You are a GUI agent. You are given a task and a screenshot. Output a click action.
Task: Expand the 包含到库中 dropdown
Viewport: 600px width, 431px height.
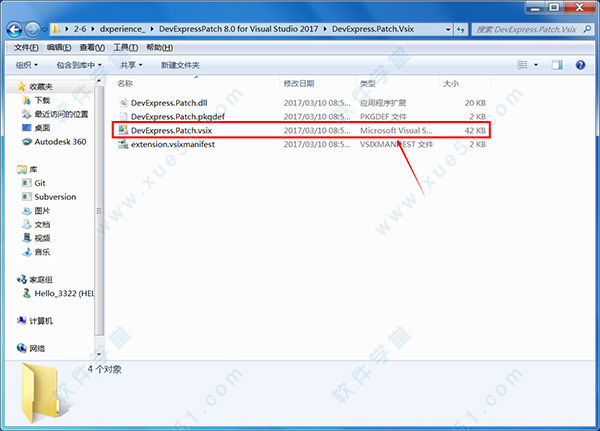tap(79, 65)
